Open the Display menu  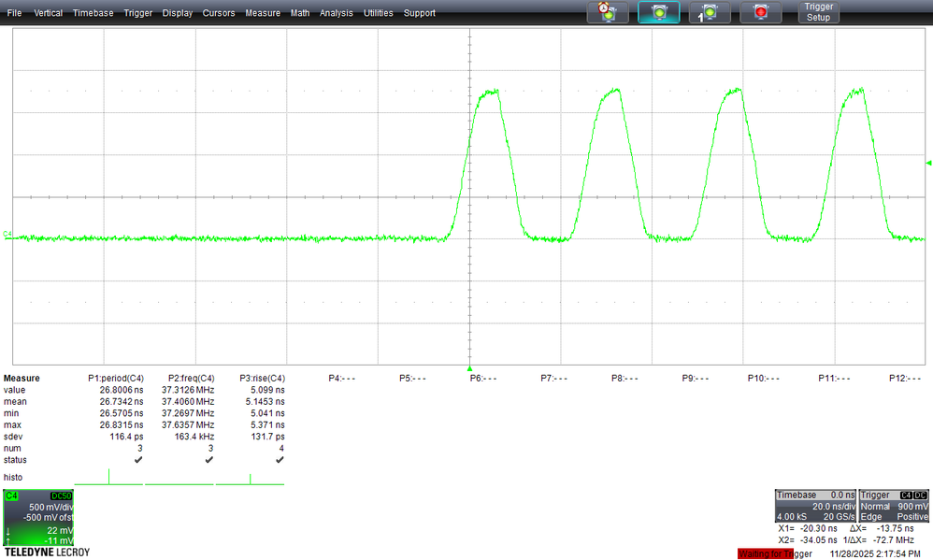[178, 12]
